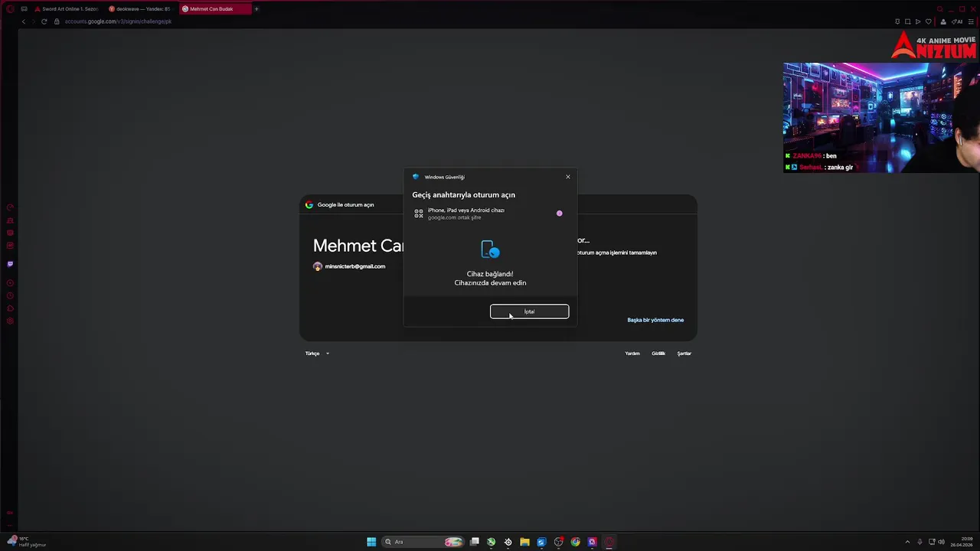980x551 pixels.
Task: Click the pinboard pin icon in toolbar
Action: [897, 21]
